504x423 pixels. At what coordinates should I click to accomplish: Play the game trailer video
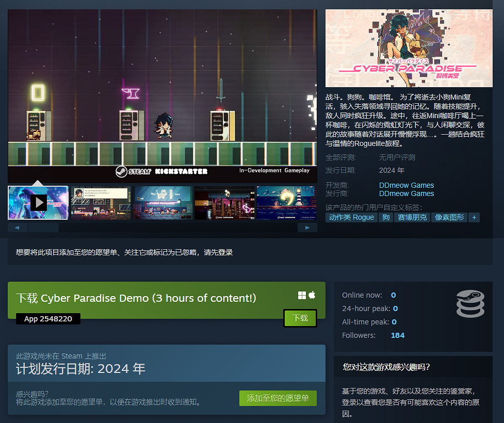(x=38, y=202)
